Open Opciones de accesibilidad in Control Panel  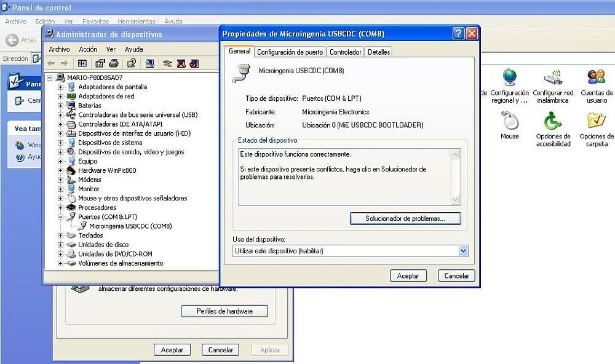(553, 130)
